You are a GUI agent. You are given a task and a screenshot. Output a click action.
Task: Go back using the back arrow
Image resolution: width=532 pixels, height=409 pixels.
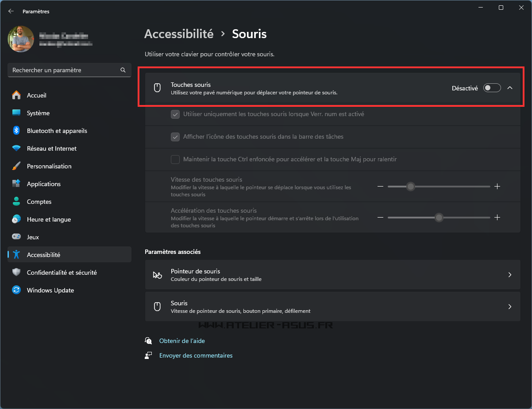11,12
